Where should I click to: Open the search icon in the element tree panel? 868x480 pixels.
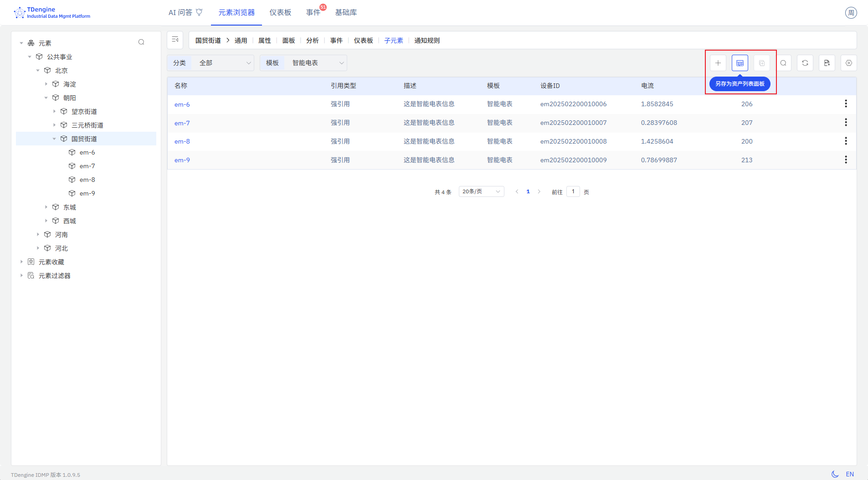click(x=141, y=42)
